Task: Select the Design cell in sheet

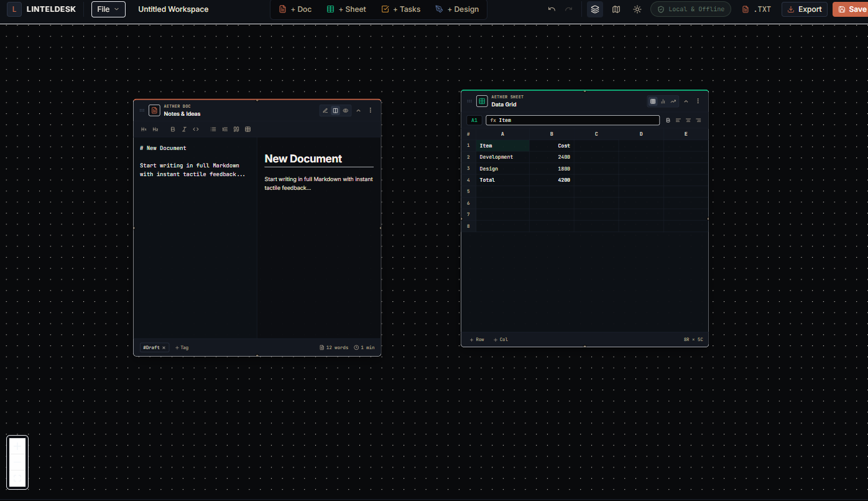Action: coord(503,169)
